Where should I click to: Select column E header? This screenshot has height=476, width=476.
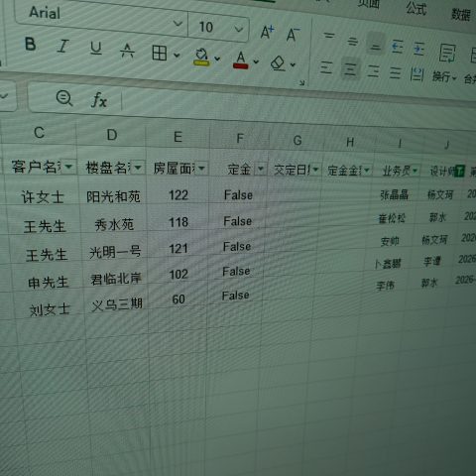pos(178,137)
